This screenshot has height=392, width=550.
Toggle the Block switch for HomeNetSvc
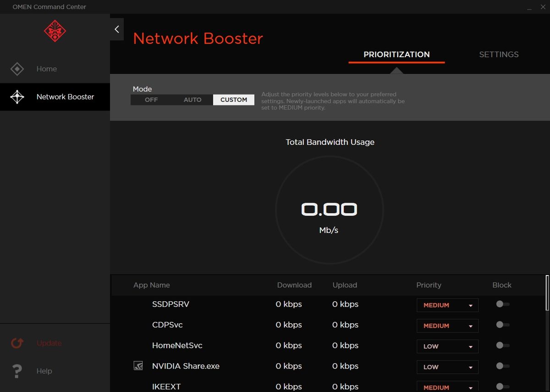tap(502, 345)
